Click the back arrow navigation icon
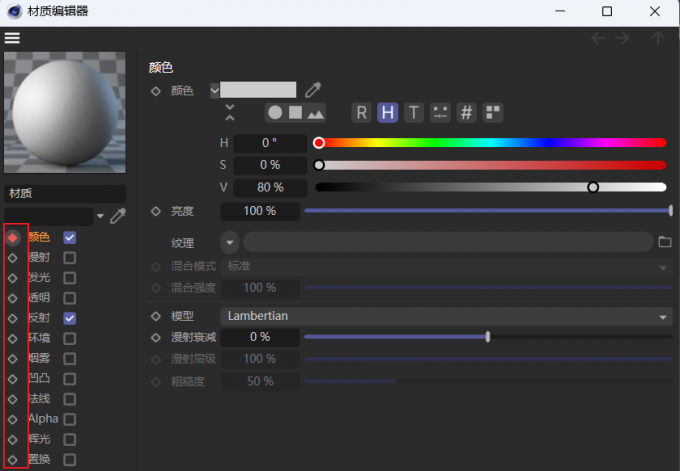Viewport: 680px width, 471px height. 598,38
